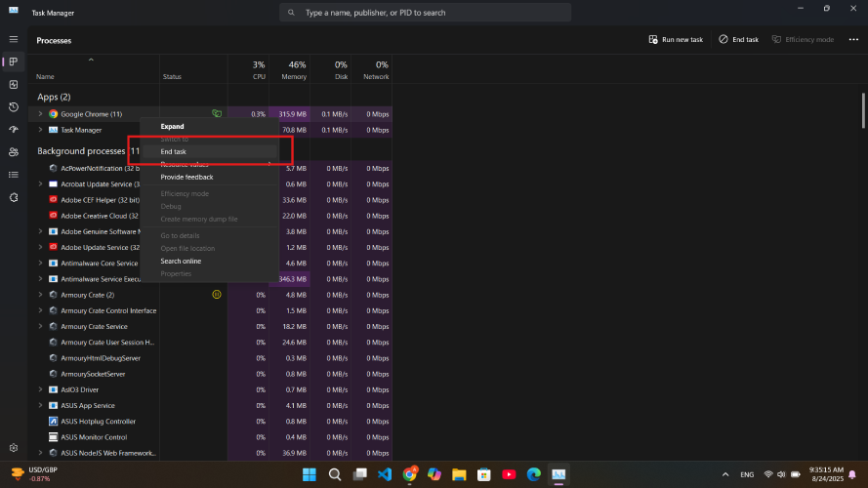This screenshot has width=868, height=488.
Task: Click the Run new task button
Action: click(x=676, y=39)
